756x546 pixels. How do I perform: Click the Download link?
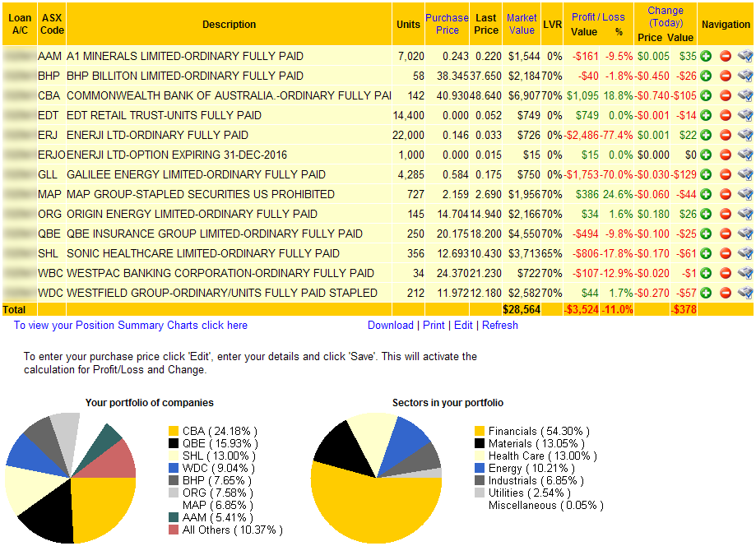pos(391,326)
